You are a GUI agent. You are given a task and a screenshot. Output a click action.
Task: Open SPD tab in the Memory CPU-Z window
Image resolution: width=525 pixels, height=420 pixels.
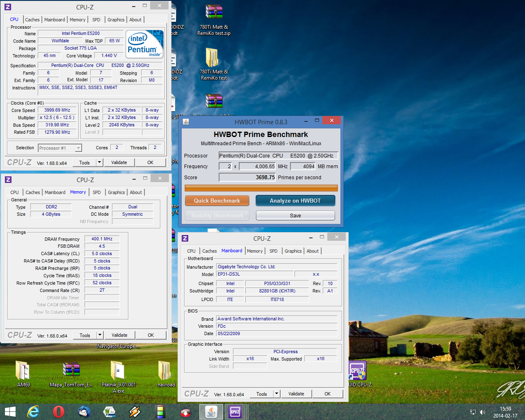(97, 192)
